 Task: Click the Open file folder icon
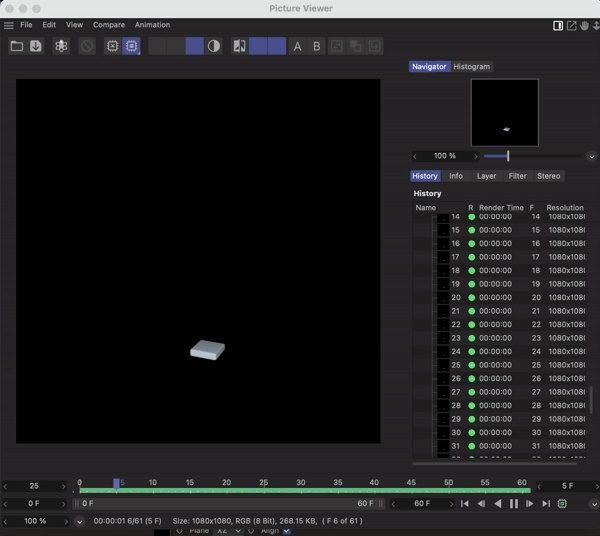coord(17,46)
